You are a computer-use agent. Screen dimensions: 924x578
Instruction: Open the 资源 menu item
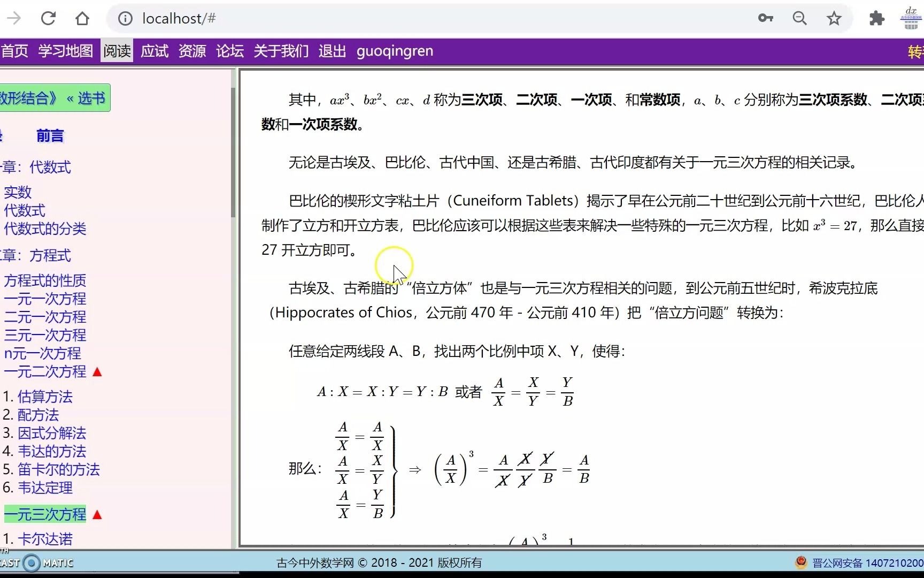click(192, 51)
